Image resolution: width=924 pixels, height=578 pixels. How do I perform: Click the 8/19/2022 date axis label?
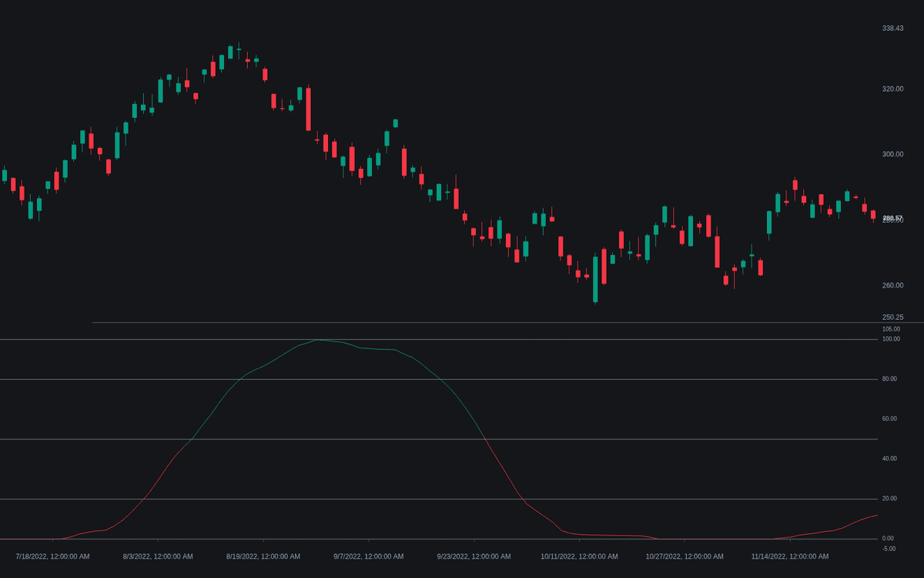pos(263,556)
